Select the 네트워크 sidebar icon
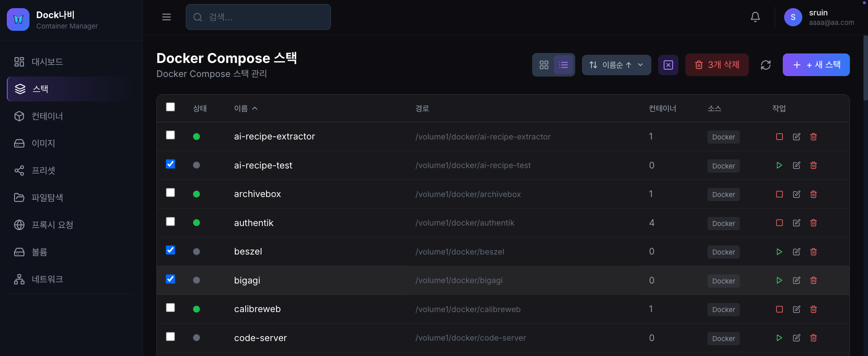The height and width of the screenshot is (356, 868). click(19, 279)
